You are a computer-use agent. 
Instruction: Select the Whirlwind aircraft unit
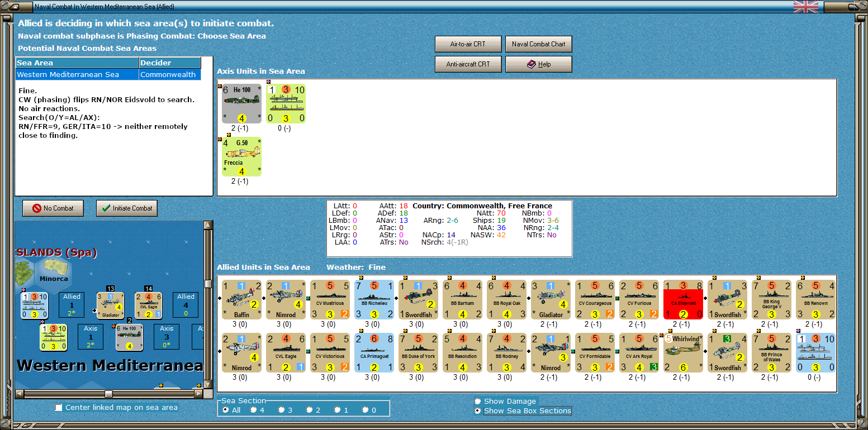tap(683, 353)
